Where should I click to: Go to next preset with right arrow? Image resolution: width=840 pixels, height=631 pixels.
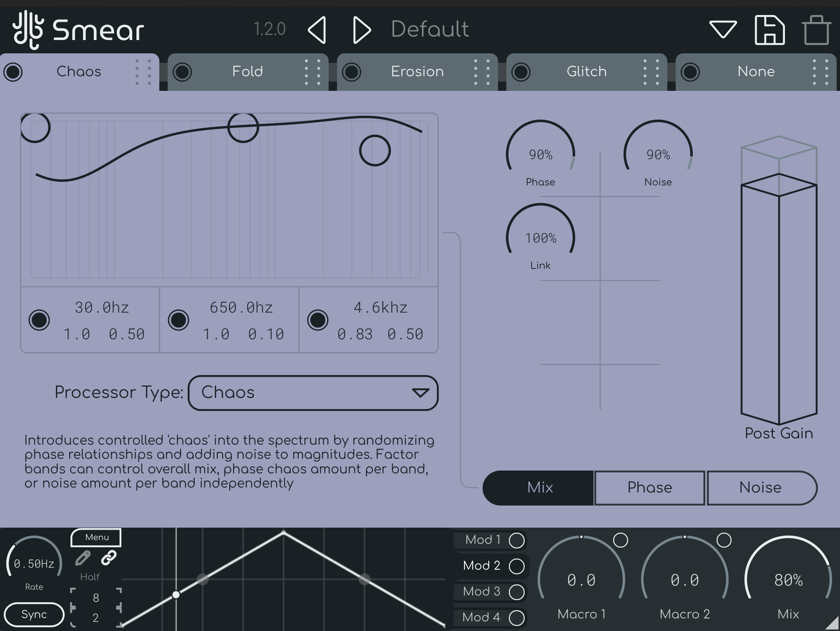361,30
